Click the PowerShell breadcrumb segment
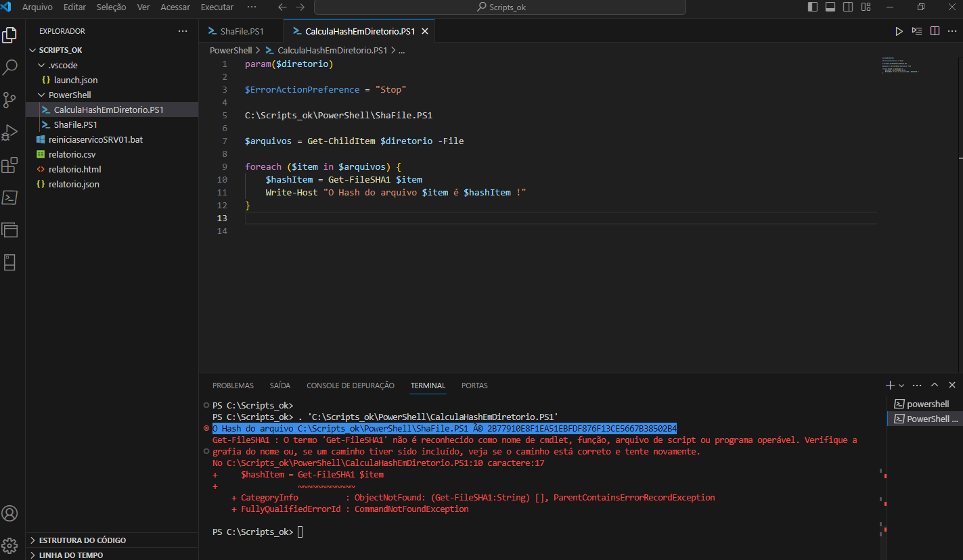963x560 pixels. click(x=231, y=51)
